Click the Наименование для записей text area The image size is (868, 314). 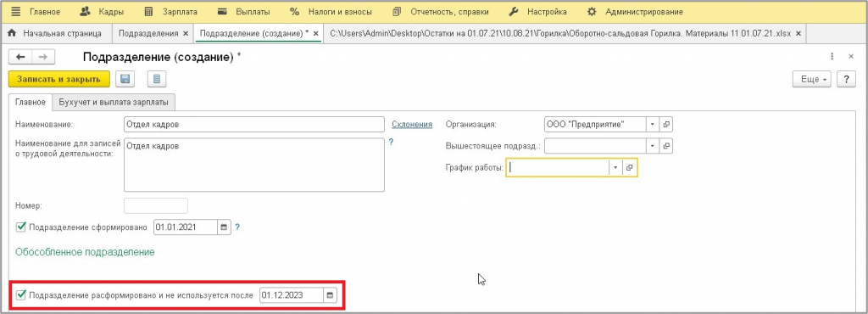254,165
